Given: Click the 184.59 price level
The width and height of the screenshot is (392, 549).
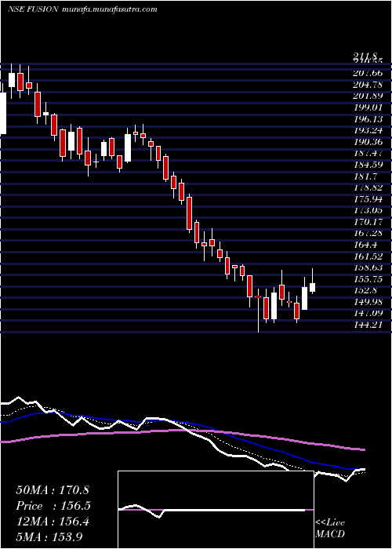Looking at the screenshot, I should pos(368,165).
